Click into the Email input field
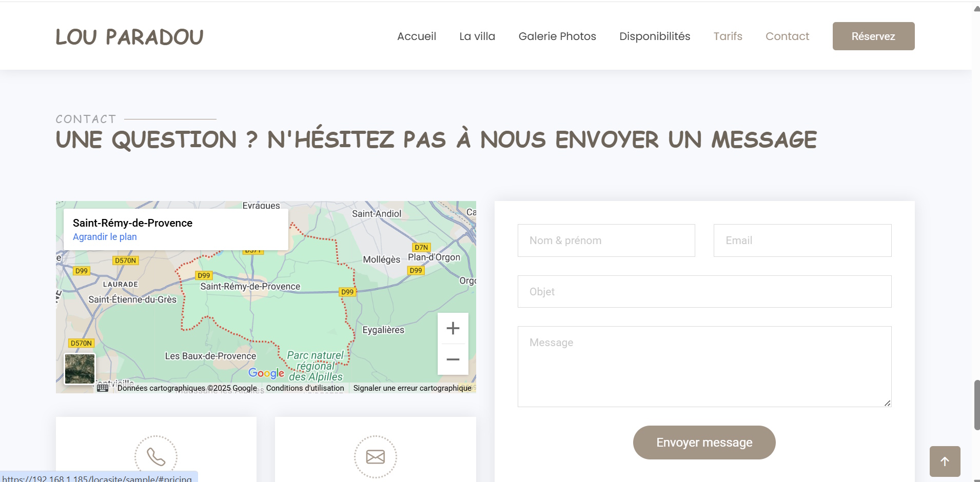The width and height of the screenshot is (980, 482). [802, 240]
